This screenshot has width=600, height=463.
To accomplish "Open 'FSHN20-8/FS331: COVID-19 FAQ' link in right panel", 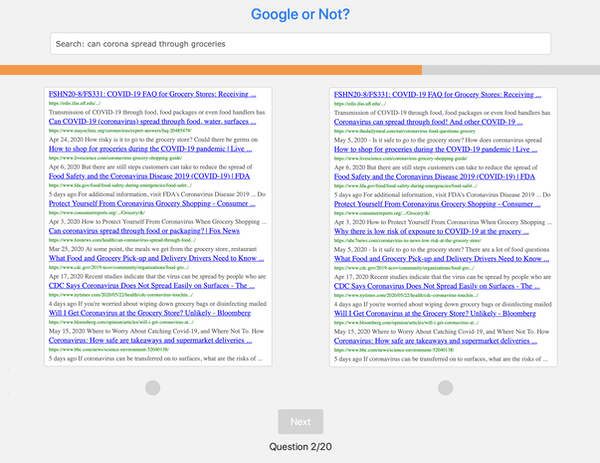I will (438, 95).
